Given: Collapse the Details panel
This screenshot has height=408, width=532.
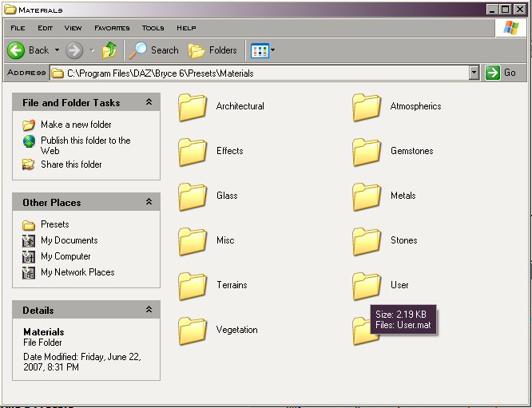Looking at the screenshot, I should tap(149, 310).
